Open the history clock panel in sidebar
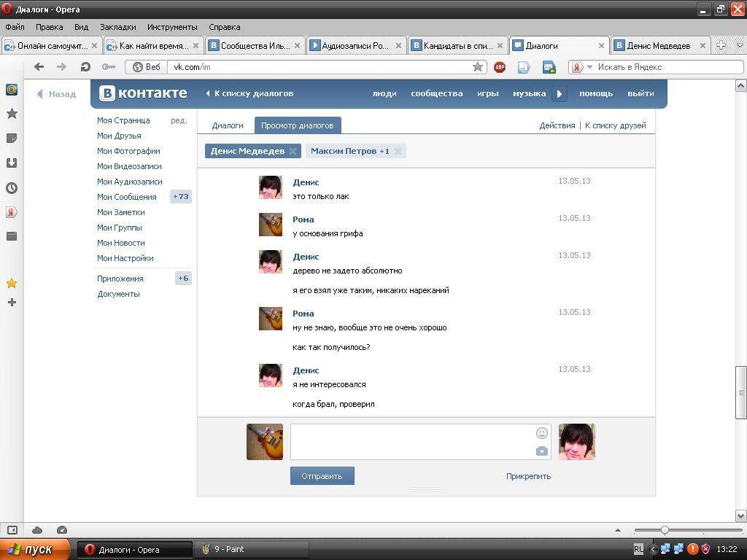 pyautogui.click(x=12, y=187)
